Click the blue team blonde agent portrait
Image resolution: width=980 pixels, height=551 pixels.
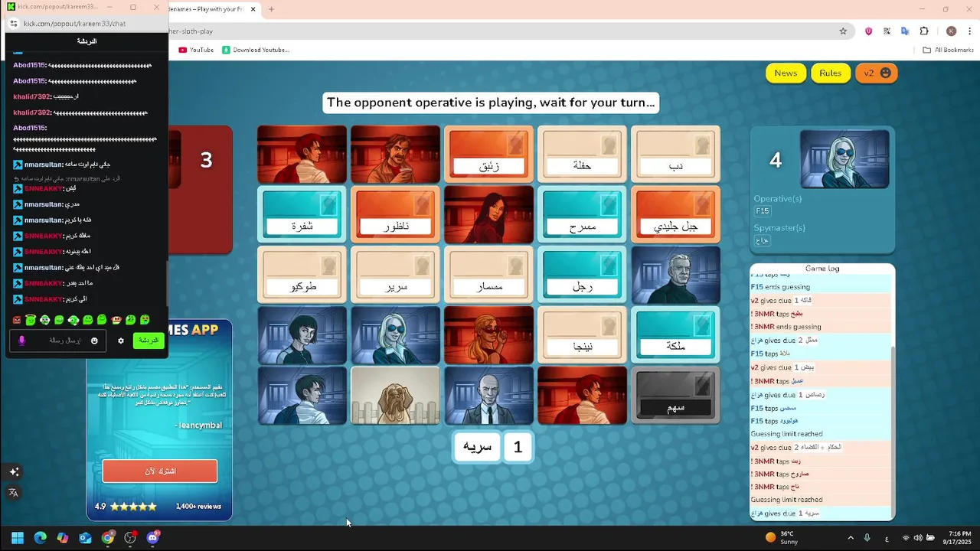tap(844, 159)
